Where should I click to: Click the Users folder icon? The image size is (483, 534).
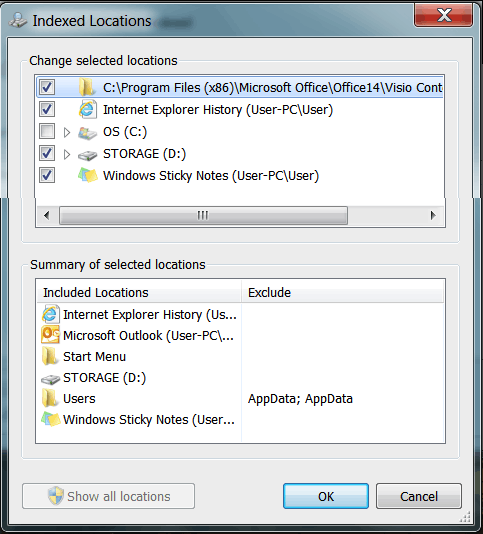pos(50,398)
